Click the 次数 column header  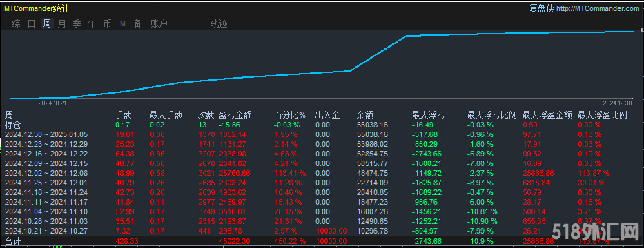click(206, 116)
